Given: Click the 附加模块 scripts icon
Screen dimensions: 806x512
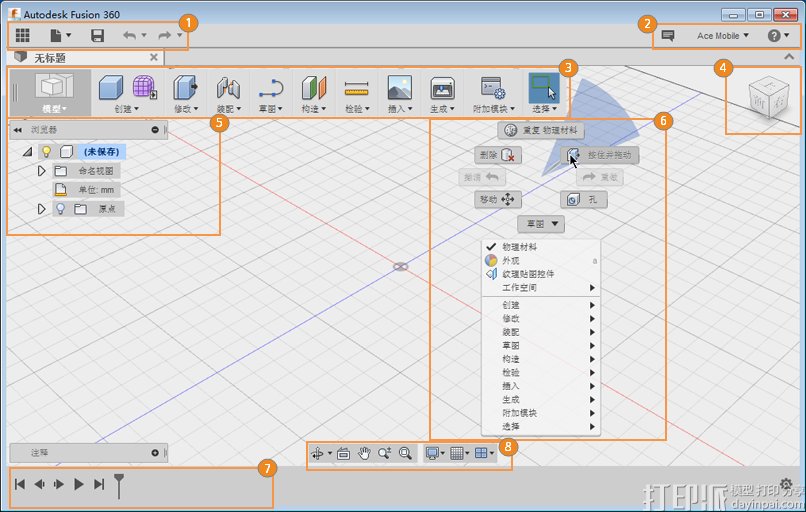Looking at the screenshot, I should point(493,87).
